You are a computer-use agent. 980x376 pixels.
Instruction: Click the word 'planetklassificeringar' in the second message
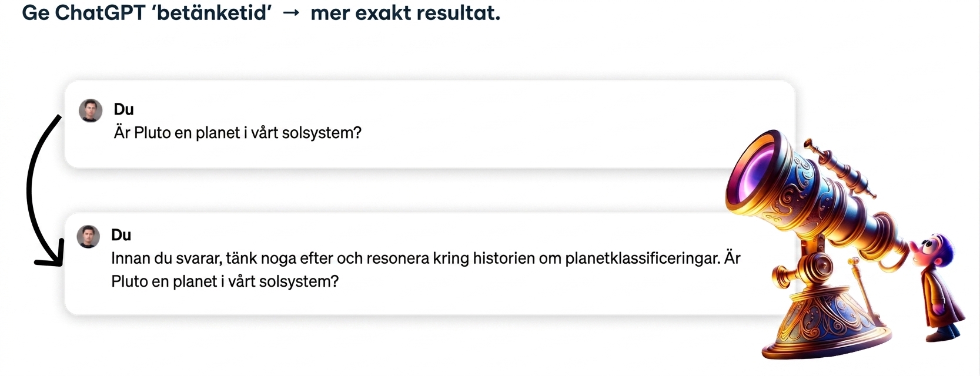point(643,258)
